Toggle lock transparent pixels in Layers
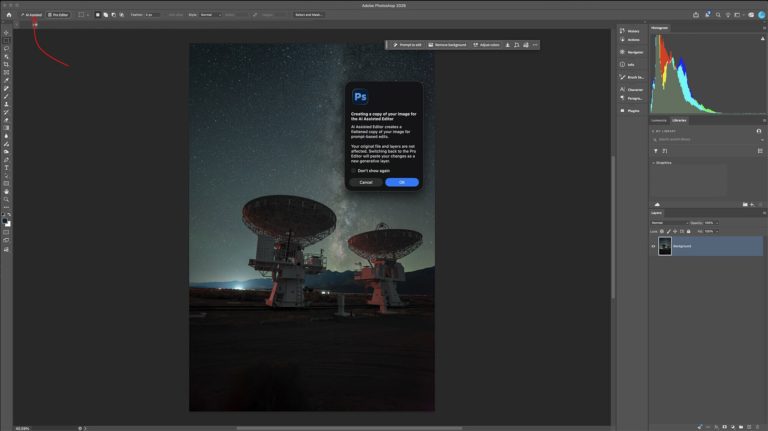This screenshot has height=431, width=768. click(x=662, y=232)
